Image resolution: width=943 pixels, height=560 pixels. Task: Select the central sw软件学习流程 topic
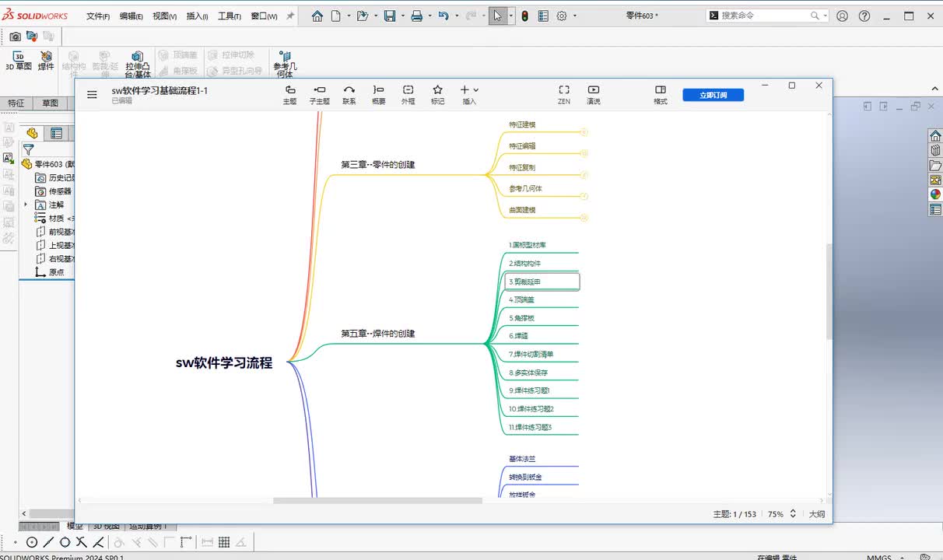224,362
